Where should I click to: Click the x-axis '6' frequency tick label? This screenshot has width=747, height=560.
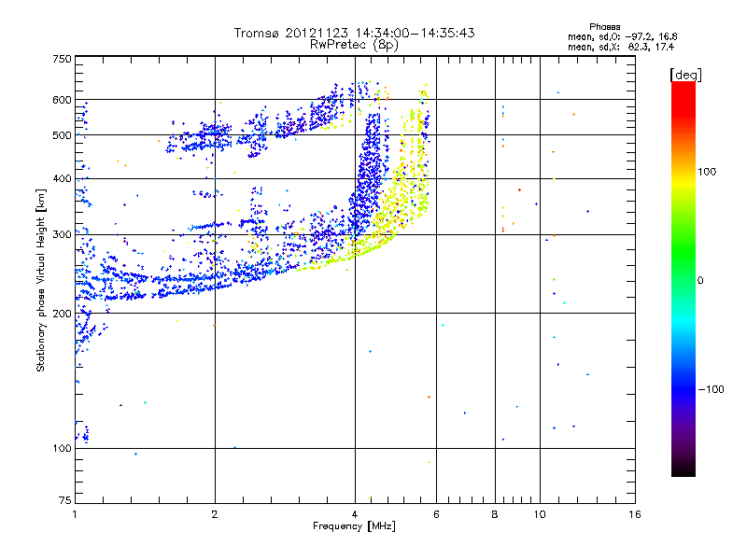(436, 514)
